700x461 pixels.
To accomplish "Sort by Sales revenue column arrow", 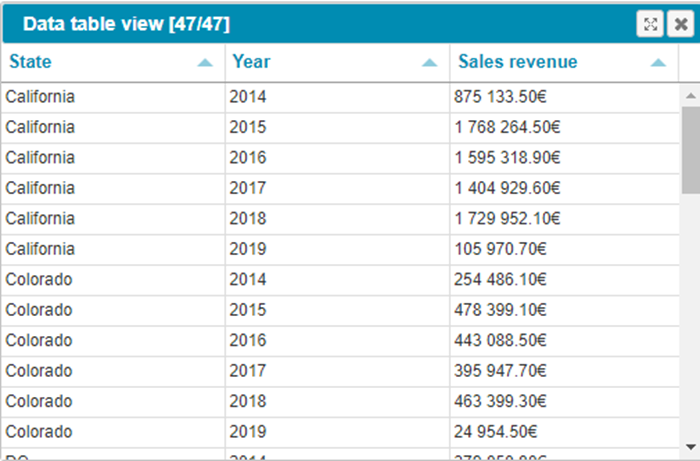I will click(x=658, y=63).
